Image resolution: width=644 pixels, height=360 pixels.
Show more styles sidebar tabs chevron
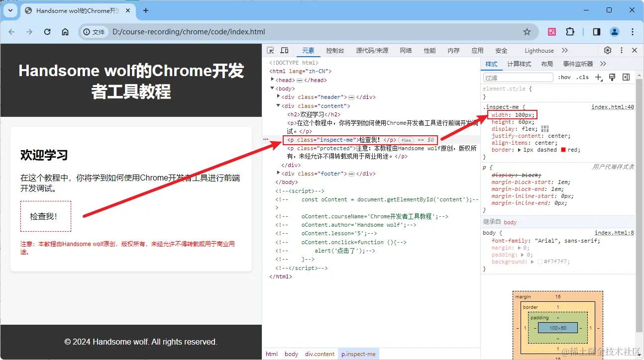pos(603,64)
